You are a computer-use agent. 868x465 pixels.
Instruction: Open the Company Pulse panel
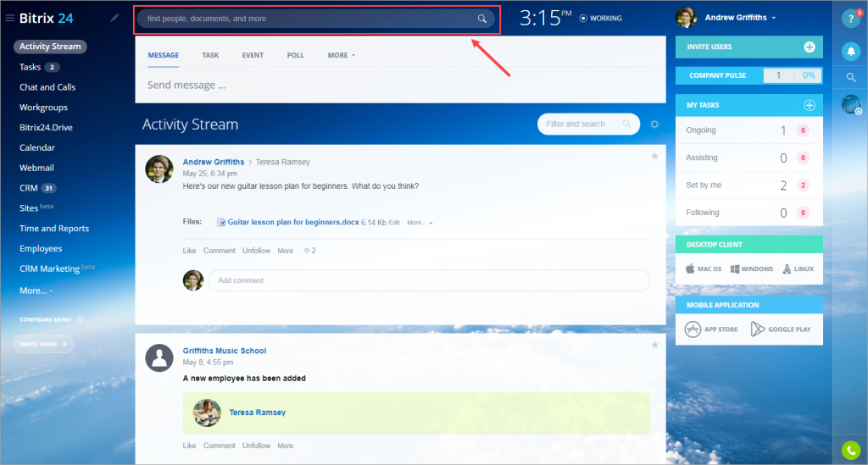(749, 75)
